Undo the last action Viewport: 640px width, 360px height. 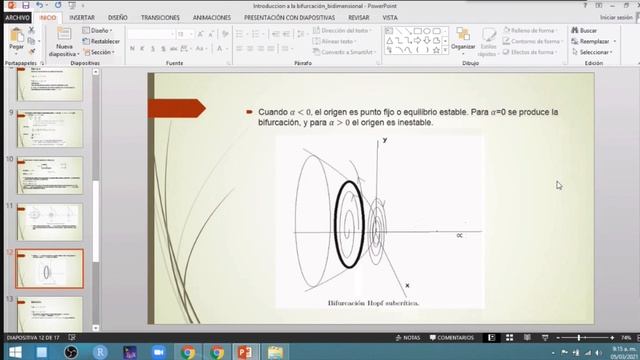(x=39, y=5)
